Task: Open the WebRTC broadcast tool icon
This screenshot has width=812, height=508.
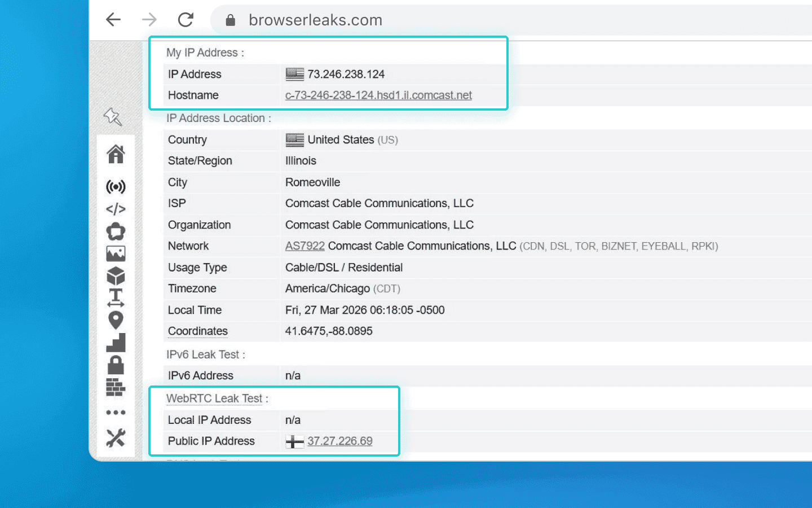Action: (x=116, y=187)
